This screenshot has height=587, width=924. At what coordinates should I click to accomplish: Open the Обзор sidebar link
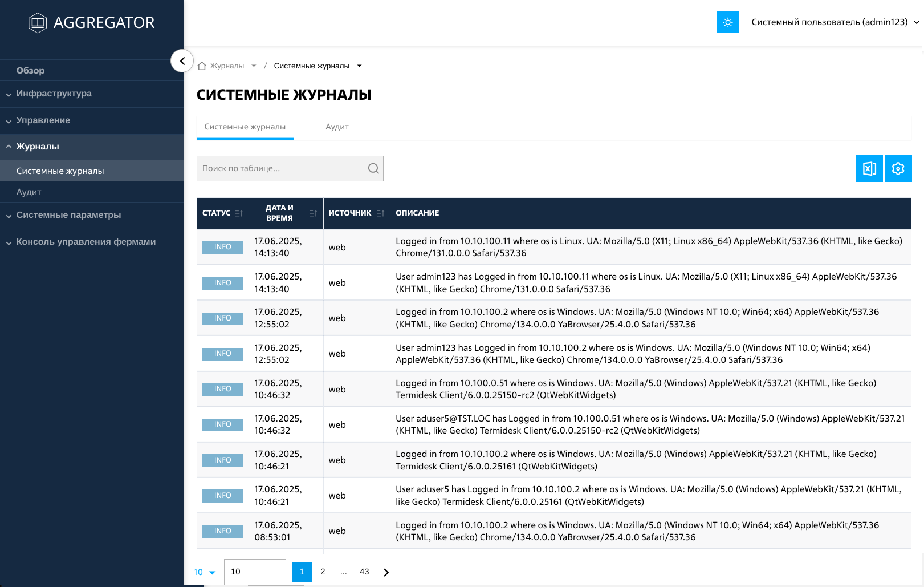point(31,71)
